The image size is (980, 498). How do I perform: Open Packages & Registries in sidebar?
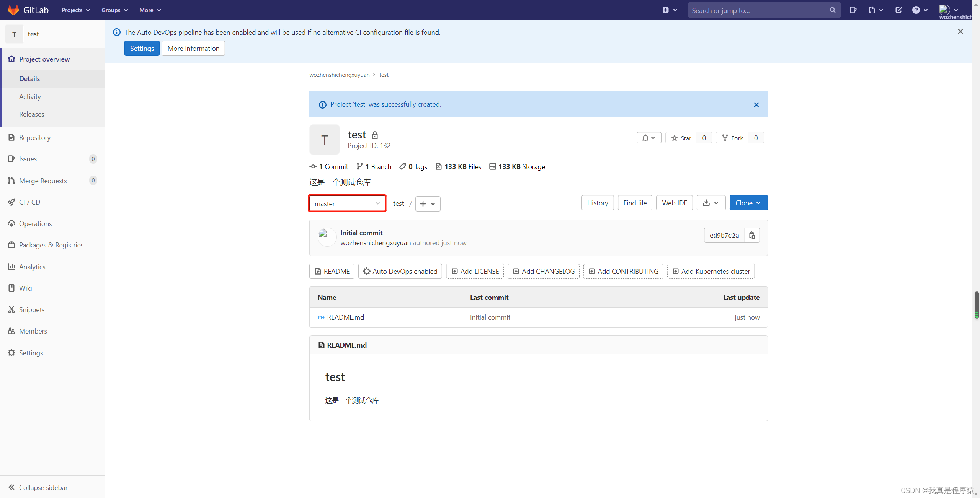click(x=53, y=245)
